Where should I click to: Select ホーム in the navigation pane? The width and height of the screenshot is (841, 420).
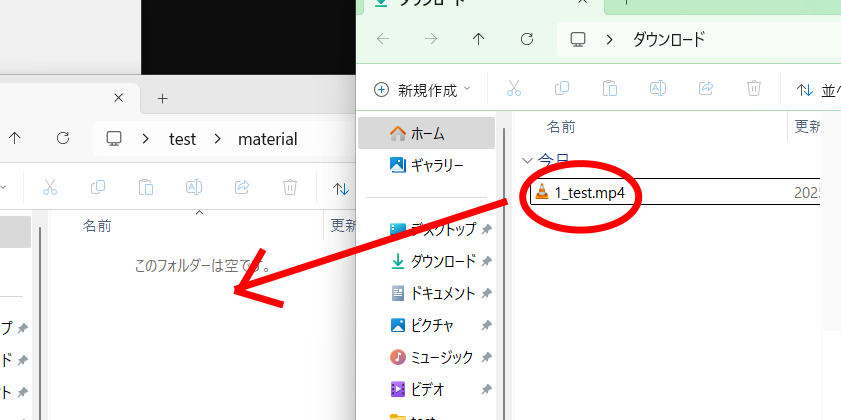426,133
